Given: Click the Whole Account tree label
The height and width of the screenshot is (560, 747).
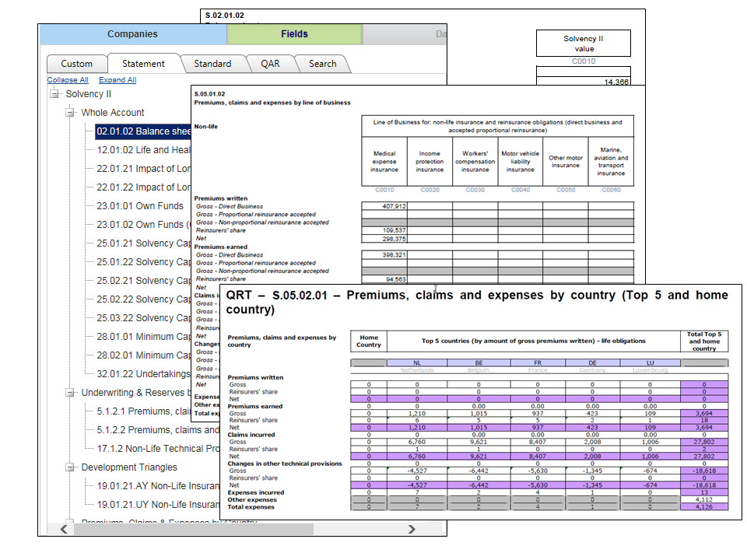Looking at the screenshot, I should 112,113.
